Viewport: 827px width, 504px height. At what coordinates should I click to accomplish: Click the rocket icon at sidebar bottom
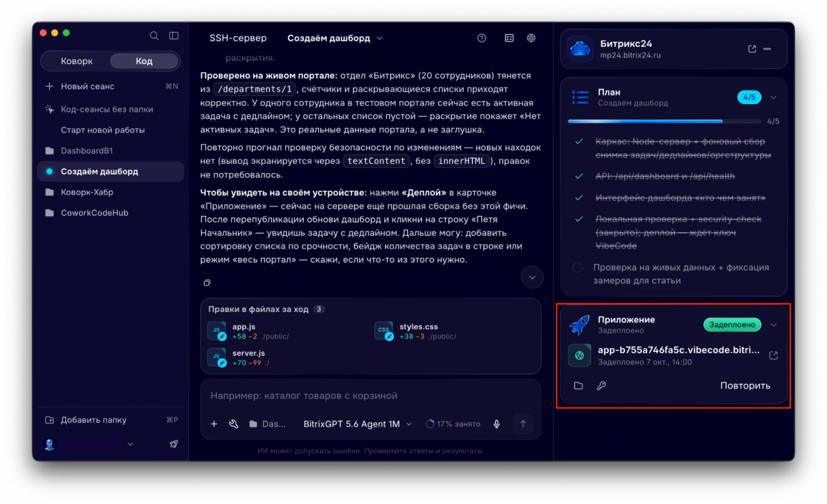[173, 444]
